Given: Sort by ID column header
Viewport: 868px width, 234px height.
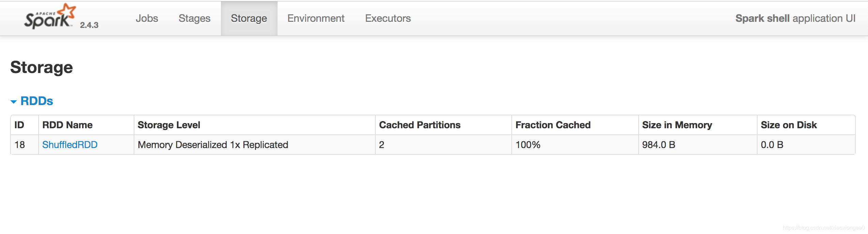Looking at the screenshot, I should [x=19, y=125].
